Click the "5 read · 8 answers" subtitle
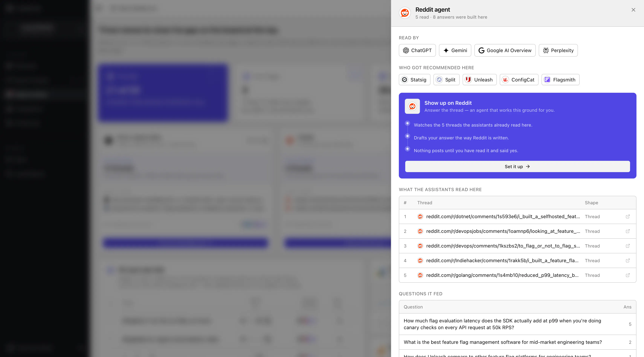 [x=451, y=17]
